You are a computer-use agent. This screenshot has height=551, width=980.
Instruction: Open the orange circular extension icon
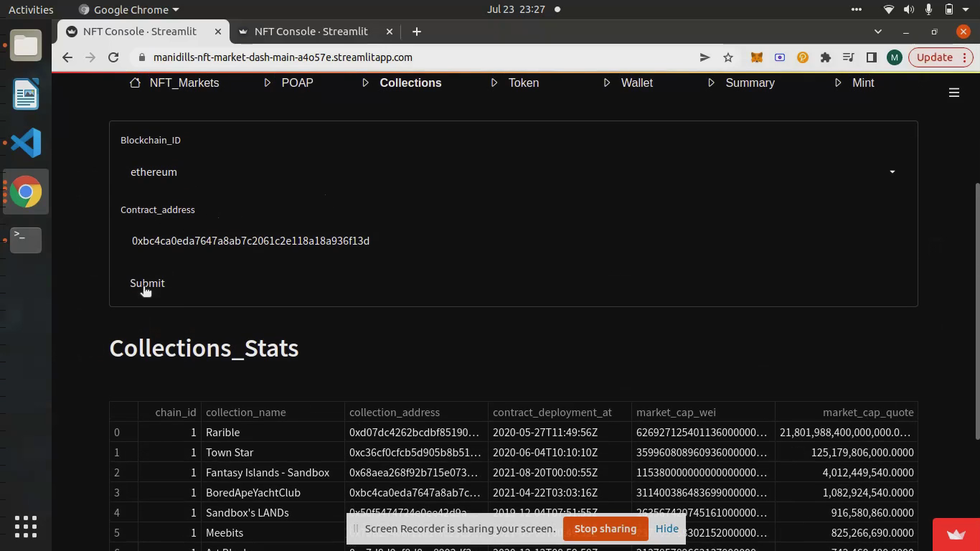point(803,57)
